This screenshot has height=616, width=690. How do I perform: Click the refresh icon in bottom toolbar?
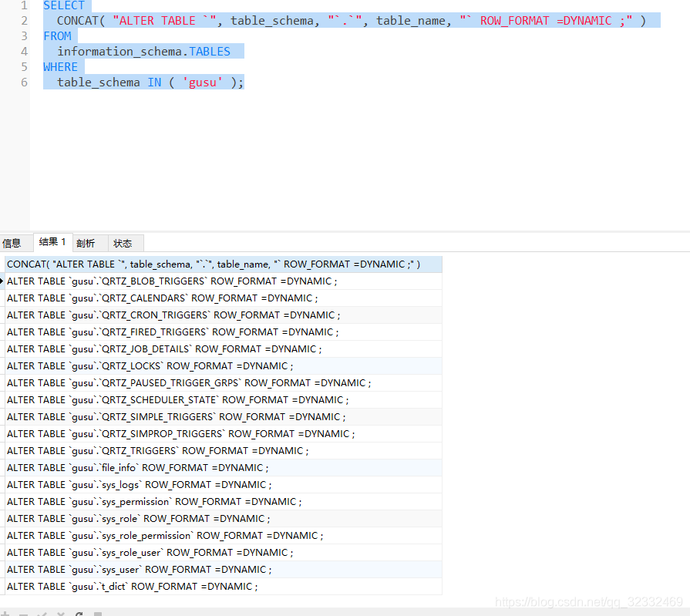pos(79,614)
